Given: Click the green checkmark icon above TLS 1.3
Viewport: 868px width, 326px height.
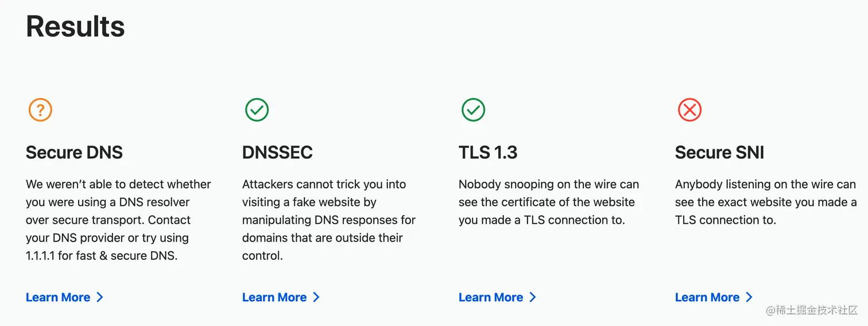Looking at the screenshot, I should (x=473, y=109).
